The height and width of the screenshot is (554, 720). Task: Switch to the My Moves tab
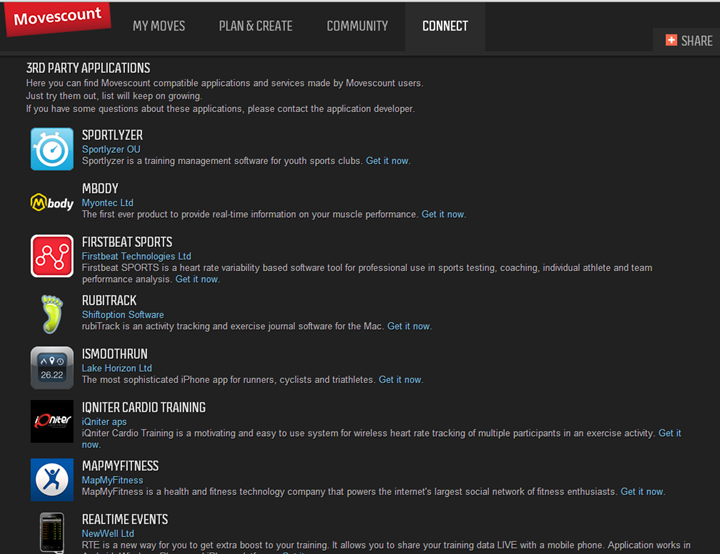tap(159, 26)
